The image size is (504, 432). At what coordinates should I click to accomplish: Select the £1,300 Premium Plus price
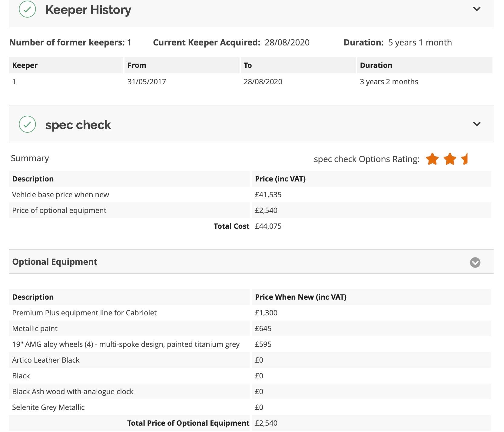pyautogui.click(x=266, y=313)
